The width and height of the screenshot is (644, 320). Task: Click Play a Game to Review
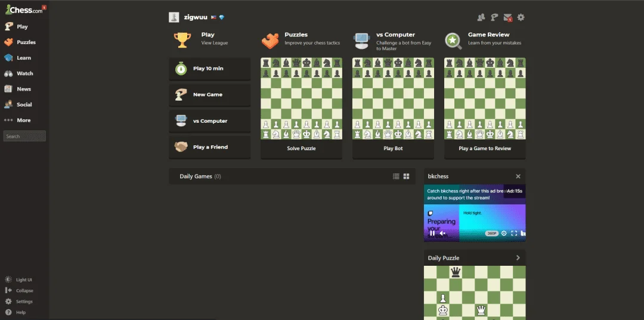click(x=485, y=148)
